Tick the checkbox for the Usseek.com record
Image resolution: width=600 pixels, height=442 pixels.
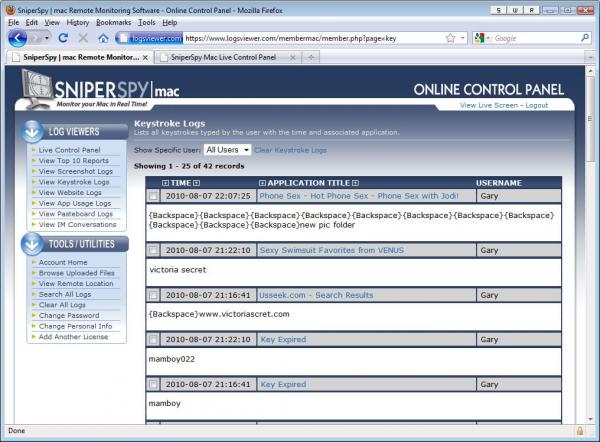click(x=153, y=295)
